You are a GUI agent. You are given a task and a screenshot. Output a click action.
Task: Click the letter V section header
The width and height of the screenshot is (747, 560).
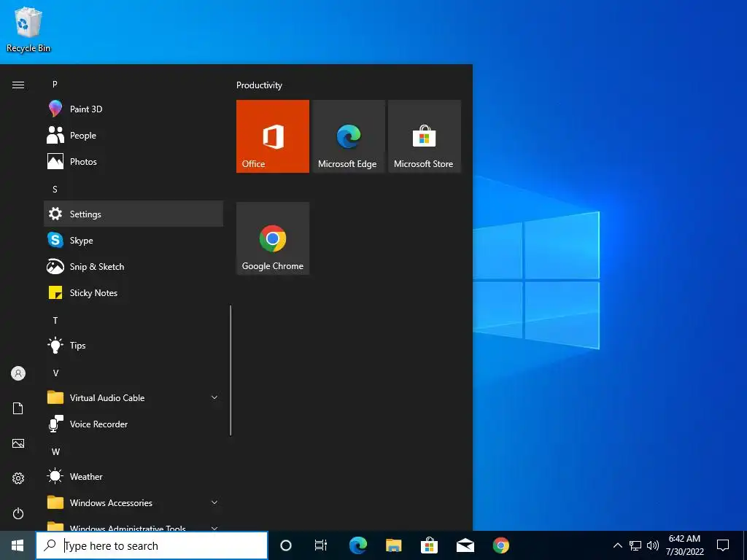[x=55, y=373]
